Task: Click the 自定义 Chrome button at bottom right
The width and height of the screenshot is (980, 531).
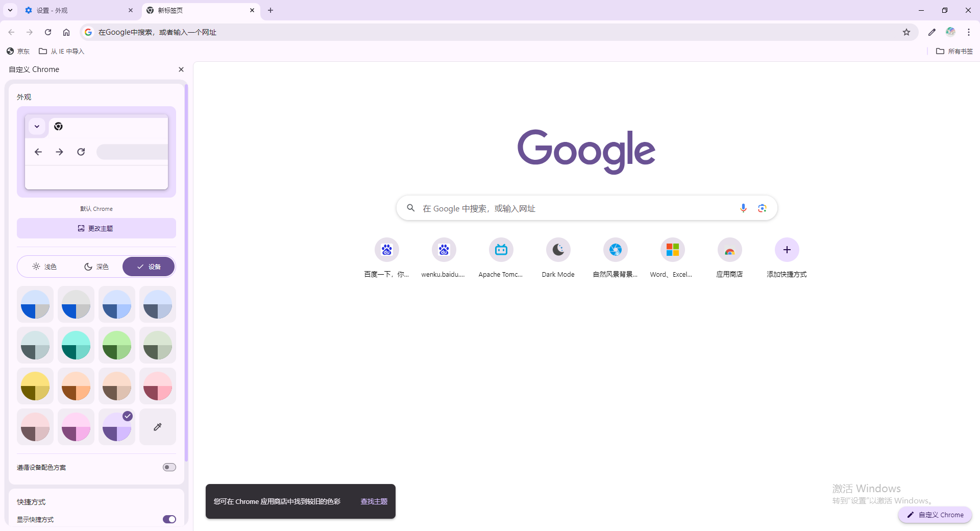Action: click(935, 515)
